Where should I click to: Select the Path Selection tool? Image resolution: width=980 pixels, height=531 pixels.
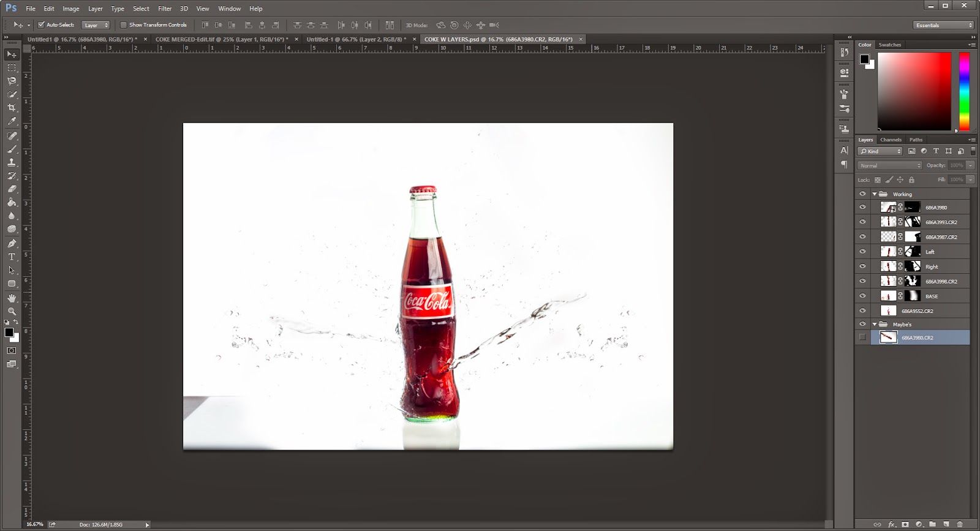pos(12,270)
